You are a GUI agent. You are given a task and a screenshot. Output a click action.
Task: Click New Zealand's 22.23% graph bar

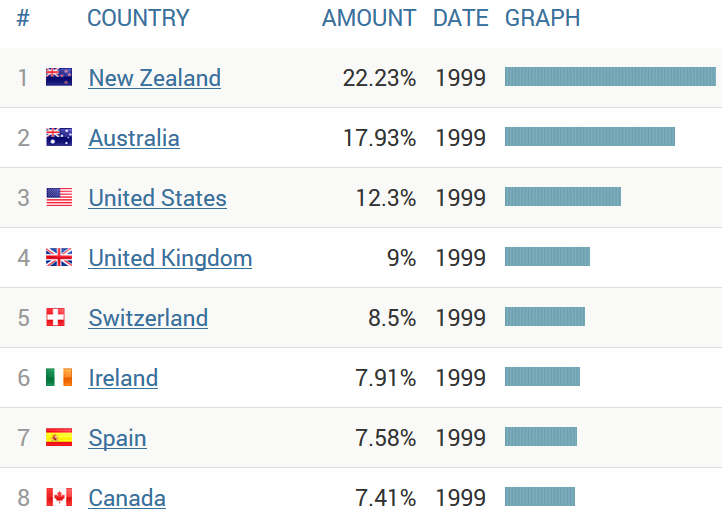point(610,77)
